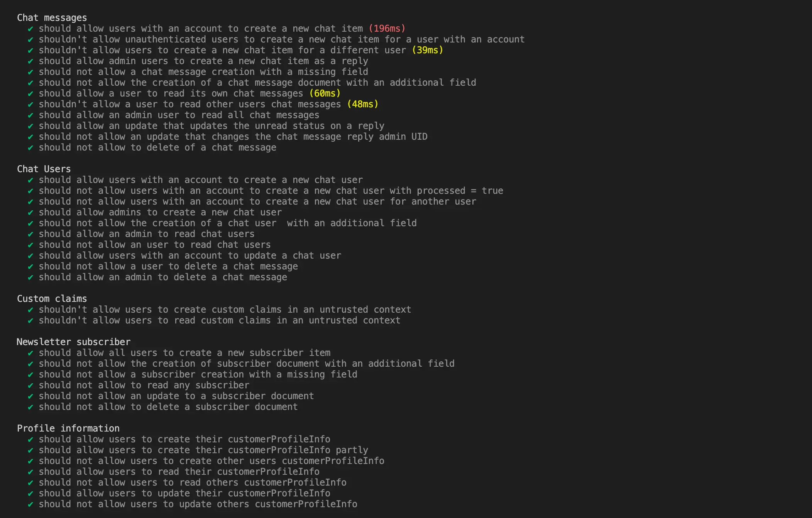The width and height of the screenshot is (812, 518).
Task: Click checkmark next to admin reply creation test
Action: click(30, 61)
